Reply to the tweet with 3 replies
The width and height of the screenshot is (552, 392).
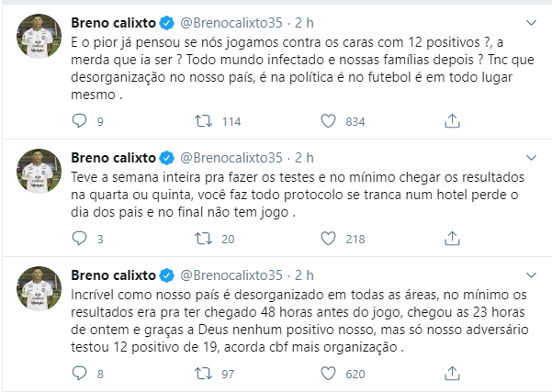[78, 239]
